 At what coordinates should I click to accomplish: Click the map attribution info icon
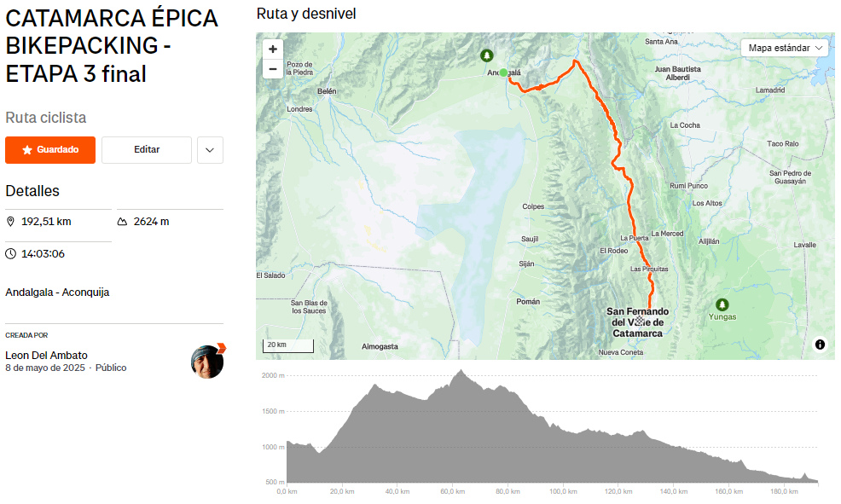pos(820,345)
